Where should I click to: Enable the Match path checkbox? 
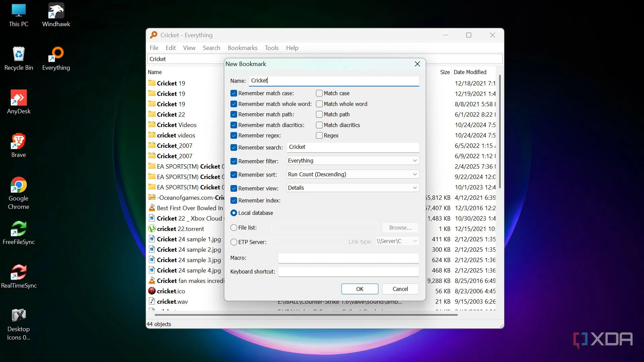point(319,114)
